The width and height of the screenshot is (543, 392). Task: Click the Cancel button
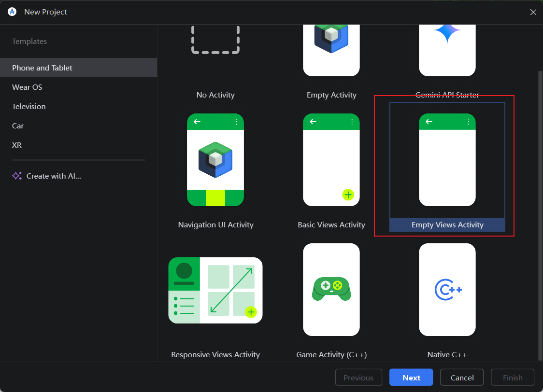point(462,378)
